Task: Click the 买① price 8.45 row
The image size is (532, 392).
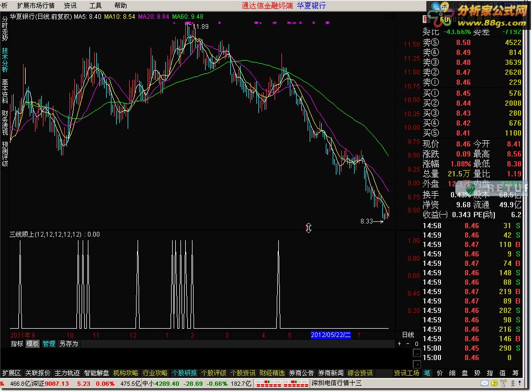Action: pos(472,93)
